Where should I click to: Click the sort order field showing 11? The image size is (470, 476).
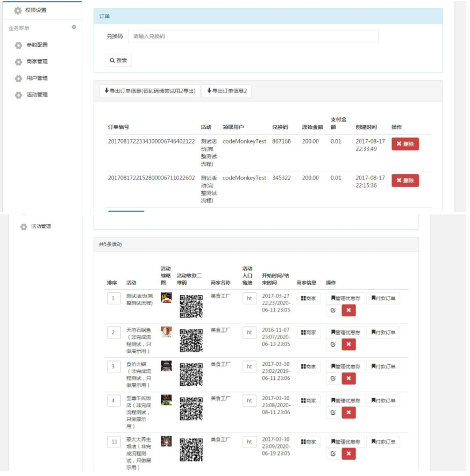(113, 442)
